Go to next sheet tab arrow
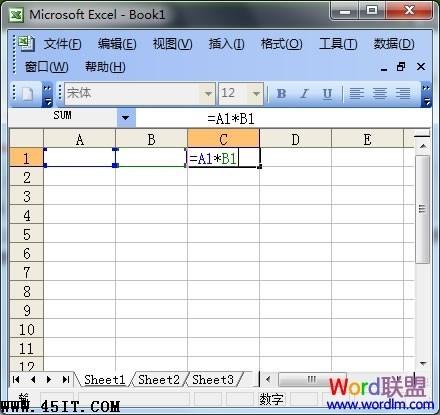Viewport: 440px width, 415px height. 49,379
